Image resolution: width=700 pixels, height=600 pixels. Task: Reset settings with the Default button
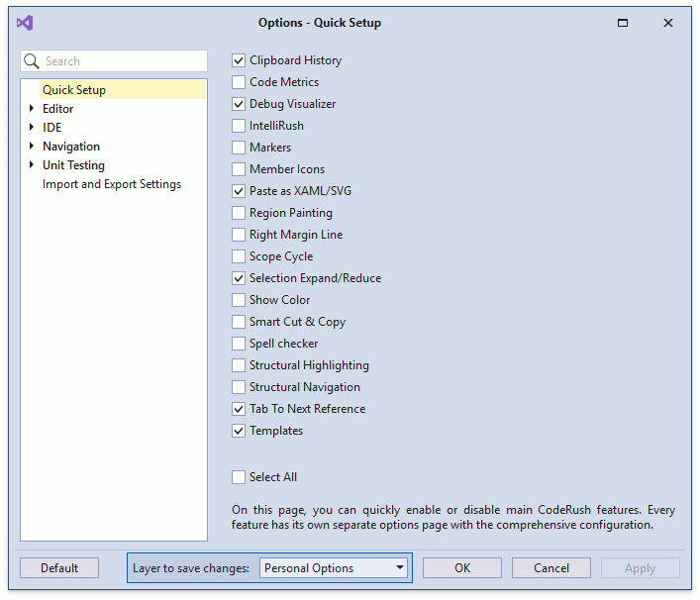pos(59,568)
